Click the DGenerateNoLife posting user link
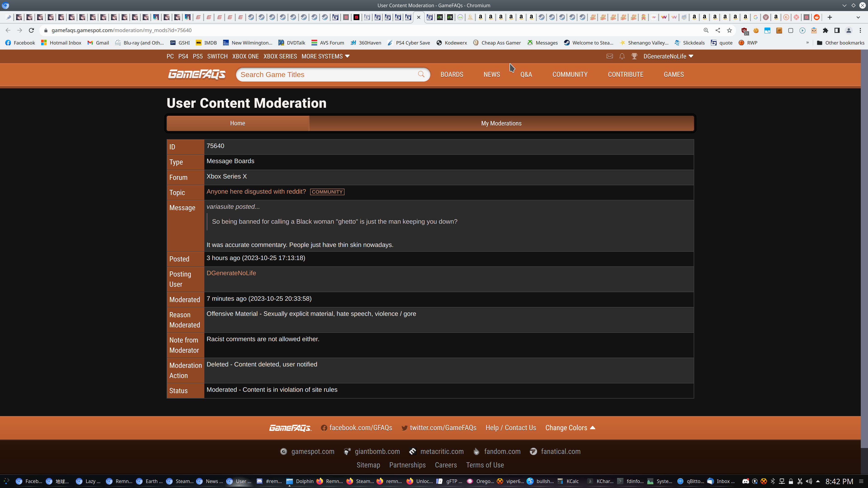This screenshot has height=488, width=868. pyautogui.click(x=231, y=273)
